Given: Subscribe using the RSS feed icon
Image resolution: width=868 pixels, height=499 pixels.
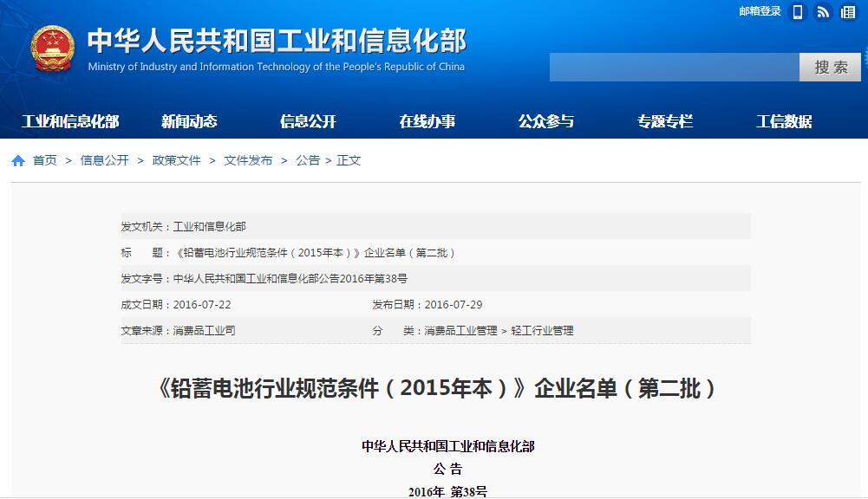Looking at the screenshot, I should pyautogui.click(x=821, y=13).
